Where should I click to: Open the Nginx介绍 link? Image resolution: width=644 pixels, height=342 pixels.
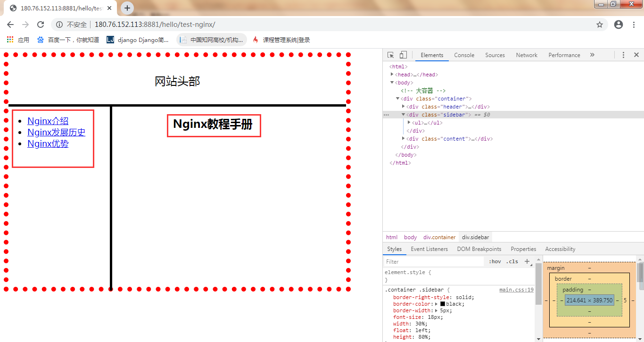tap(48, 121)
